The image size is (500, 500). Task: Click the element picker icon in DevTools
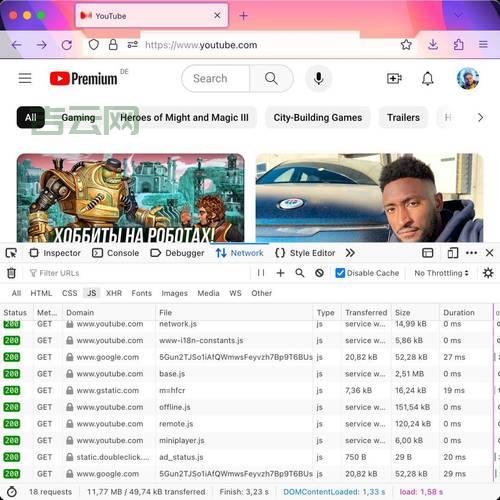(x=11, y=253)
